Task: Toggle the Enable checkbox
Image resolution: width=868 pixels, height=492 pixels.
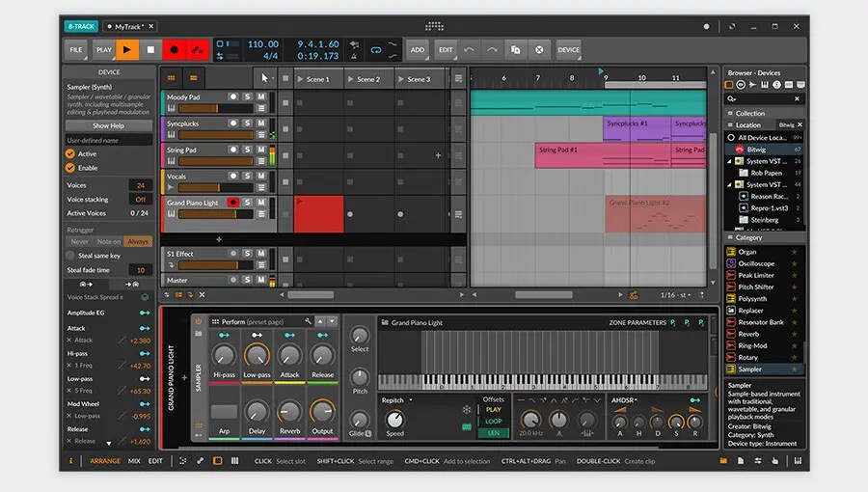Action: (x=70, y=168)
